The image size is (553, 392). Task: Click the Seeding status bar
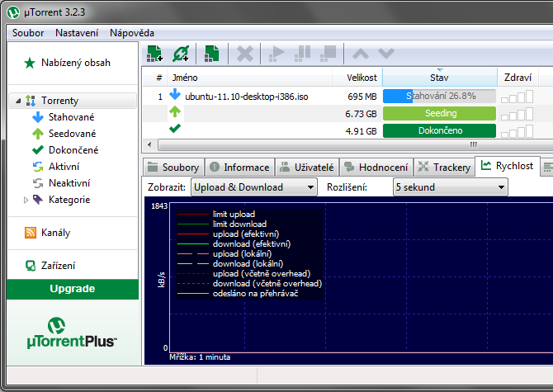pos(439,114)
